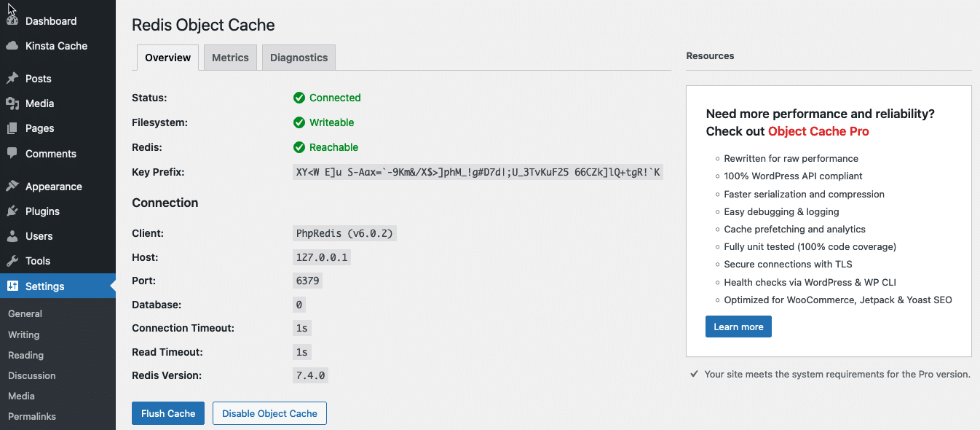Screen dimensions: 980x430
Task: Click the Users person icon
Action: pos(12,236)
